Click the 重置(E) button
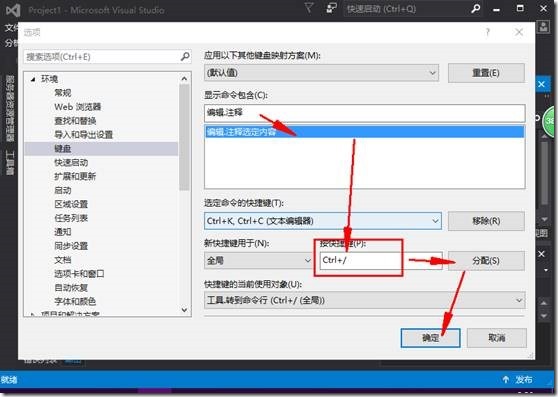 click(x=486, y=73)
